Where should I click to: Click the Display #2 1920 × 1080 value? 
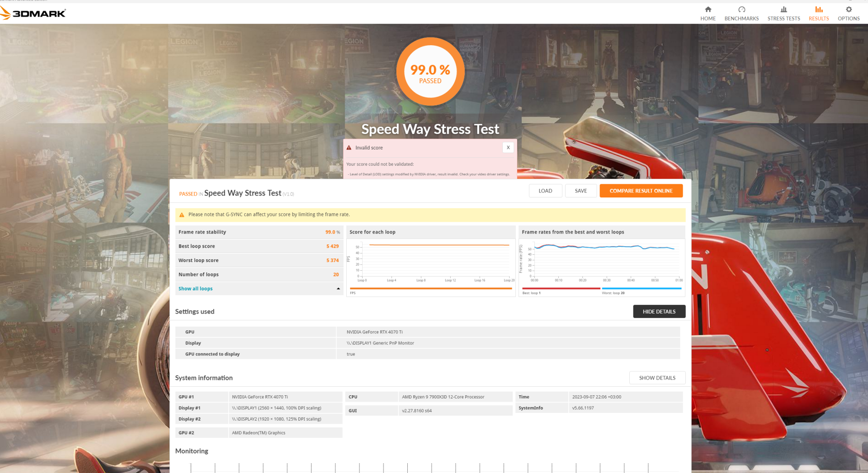pyautogui.click(x=277, y=419)
